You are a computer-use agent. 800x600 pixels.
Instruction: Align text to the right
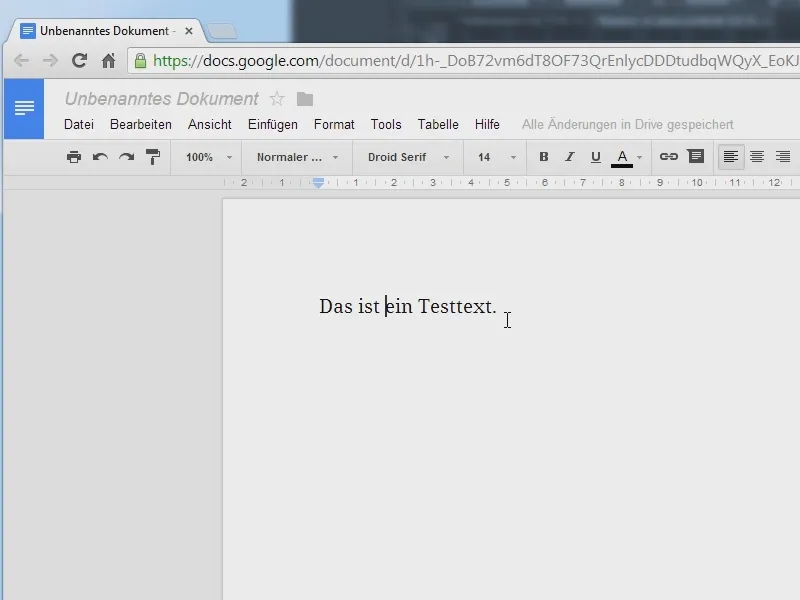pos(783,157)
